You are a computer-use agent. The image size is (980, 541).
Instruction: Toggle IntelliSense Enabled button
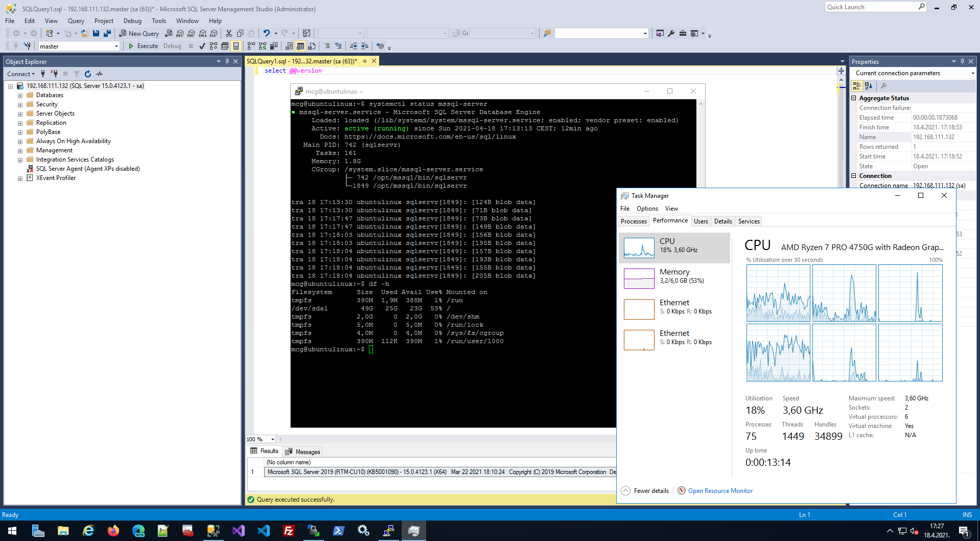tap(236, 46)
